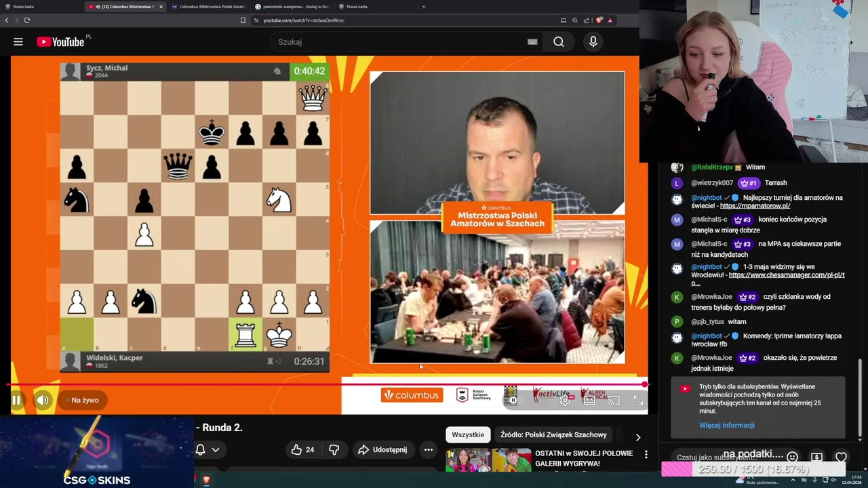This screenshot has width=868, height=488.
Task: Open the Brave Rewards triangle icon
Action: point(610,20)
